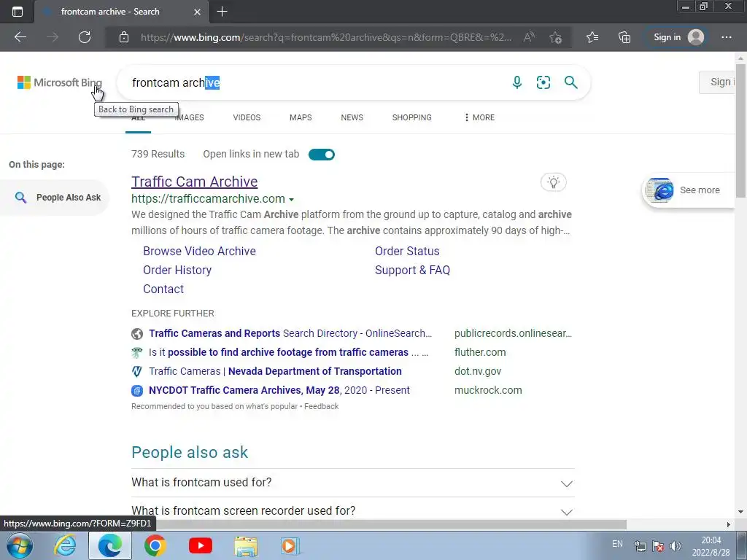Open the Read aloud icon in address bar

click(x=529, y=37)
